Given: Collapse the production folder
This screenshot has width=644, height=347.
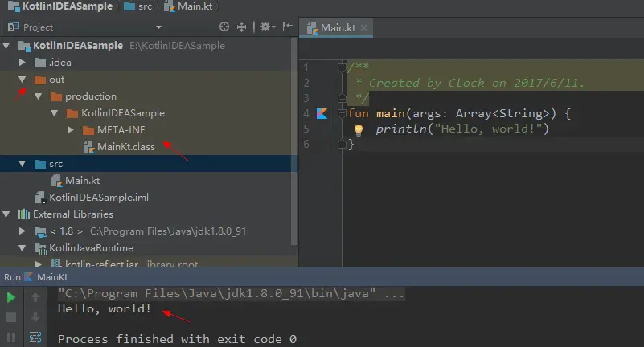Looking at the screenshot, I should pyautogui.click(x=39, y=96).
